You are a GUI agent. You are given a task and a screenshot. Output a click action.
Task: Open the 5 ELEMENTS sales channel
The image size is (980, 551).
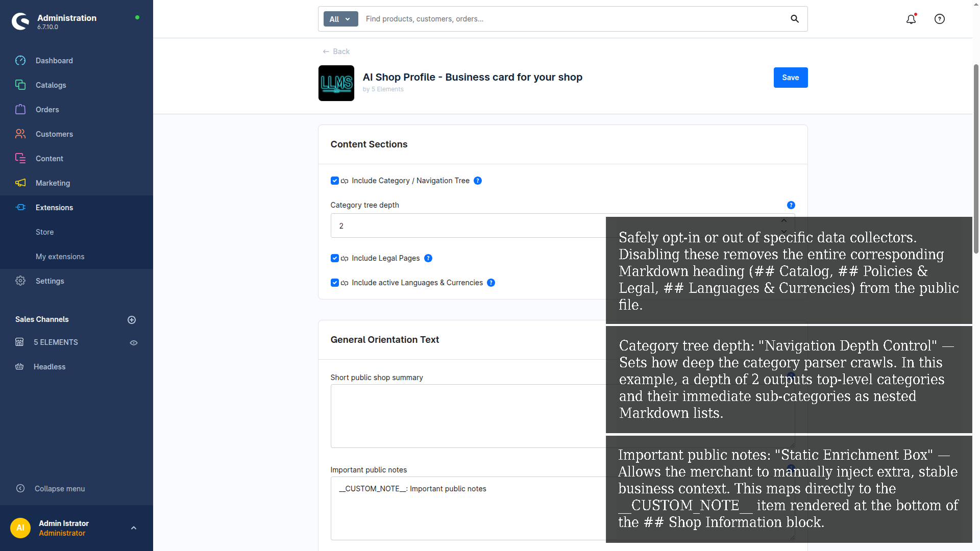point(56,342)
